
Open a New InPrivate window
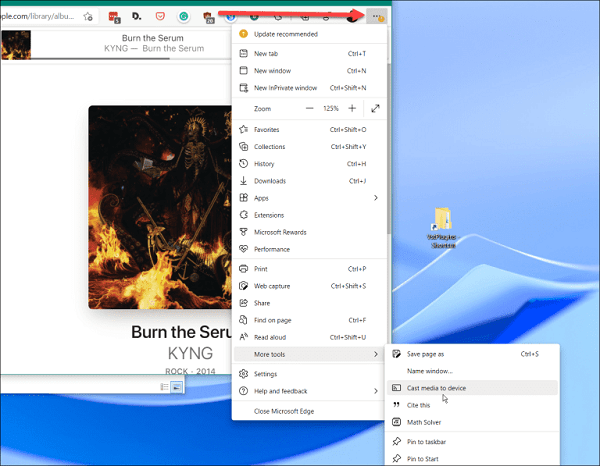(x=286, y=88)
